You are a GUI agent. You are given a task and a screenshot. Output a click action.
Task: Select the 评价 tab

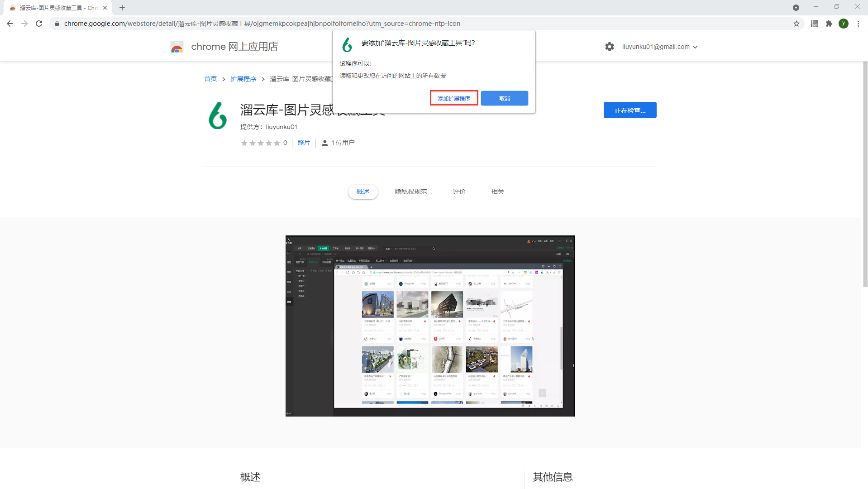(459, 192)
